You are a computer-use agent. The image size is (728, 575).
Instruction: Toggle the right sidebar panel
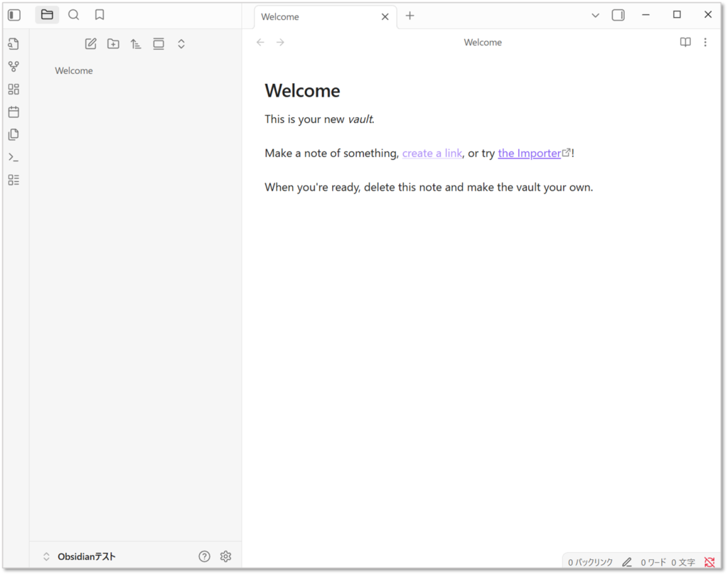tap(618, 15)
